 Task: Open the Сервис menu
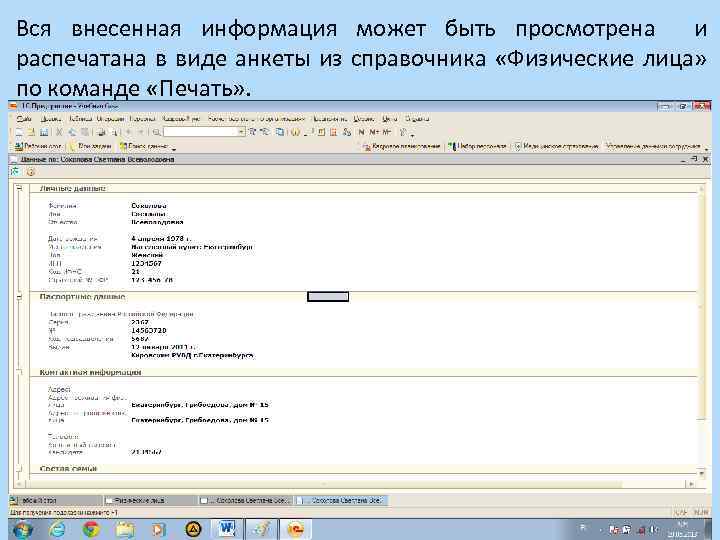(364, 119)
